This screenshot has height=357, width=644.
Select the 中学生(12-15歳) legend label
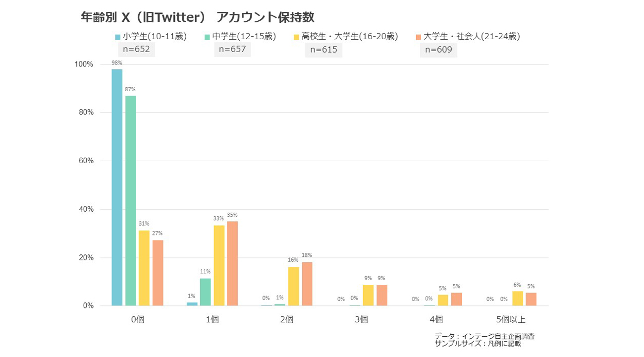point(244,36)
